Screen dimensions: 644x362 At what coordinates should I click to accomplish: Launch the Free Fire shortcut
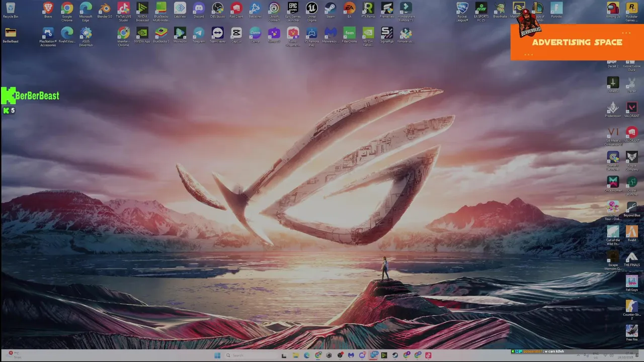tap(631, 333)
